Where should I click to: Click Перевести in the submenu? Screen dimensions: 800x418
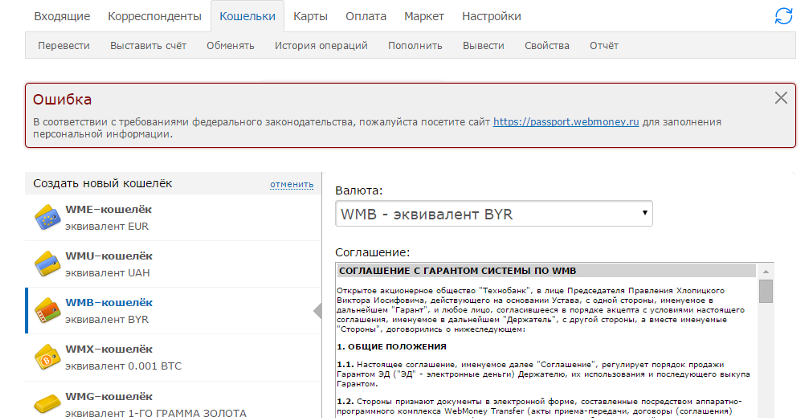pos(64,45)
